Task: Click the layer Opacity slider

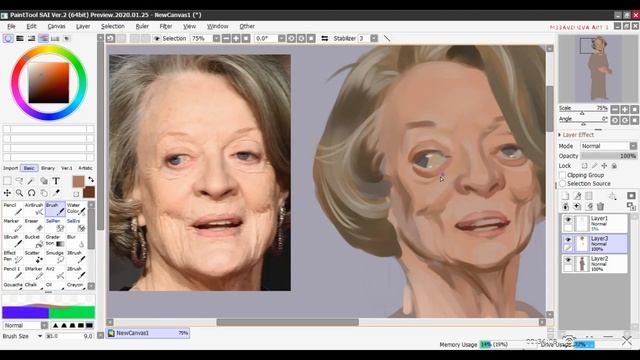Action: coord(609,156)
